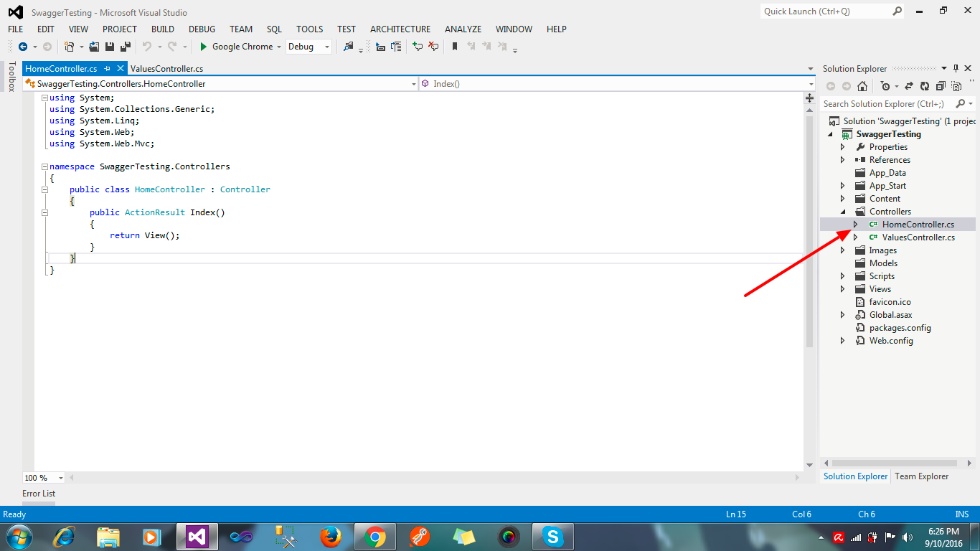
Task: Click the Open File toolbar icon
Action: (94, 47)
